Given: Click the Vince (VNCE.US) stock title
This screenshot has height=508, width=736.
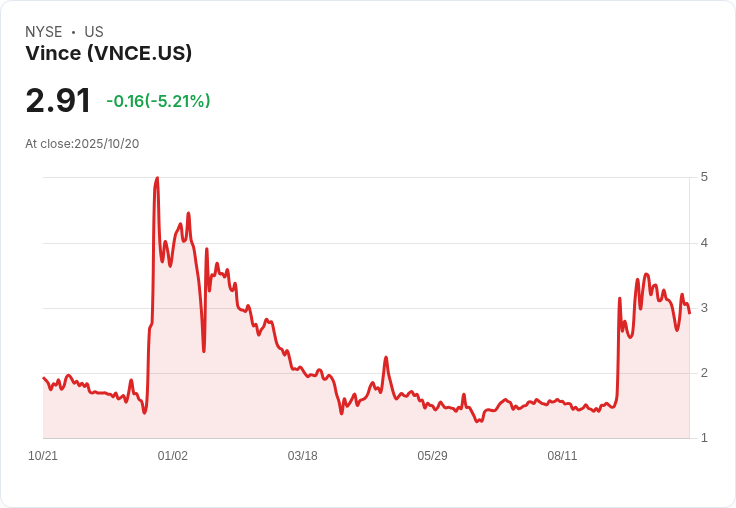Looking at the screenshot, I should (x=108, y=53).
